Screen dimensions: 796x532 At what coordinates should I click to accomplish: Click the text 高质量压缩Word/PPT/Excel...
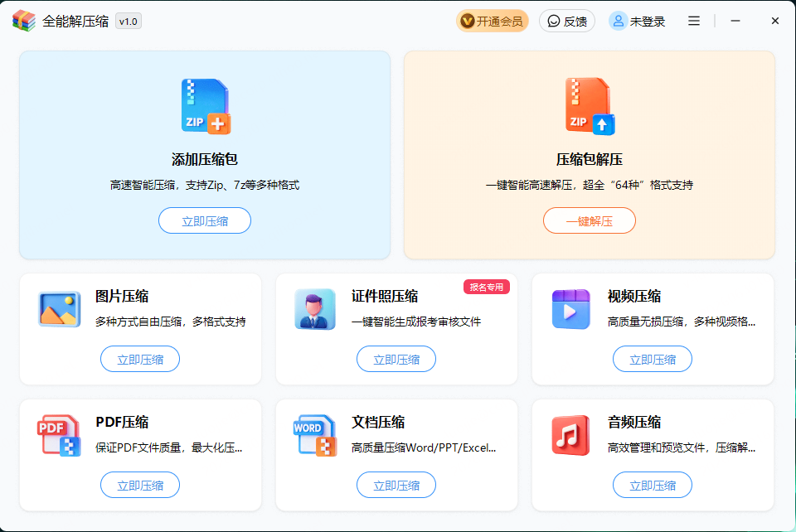click(x=424, y=447)
